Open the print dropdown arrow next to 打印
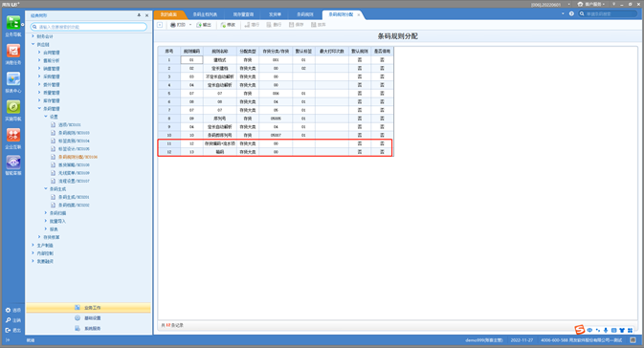Screen dimensions: 644x348 point(190,25)
